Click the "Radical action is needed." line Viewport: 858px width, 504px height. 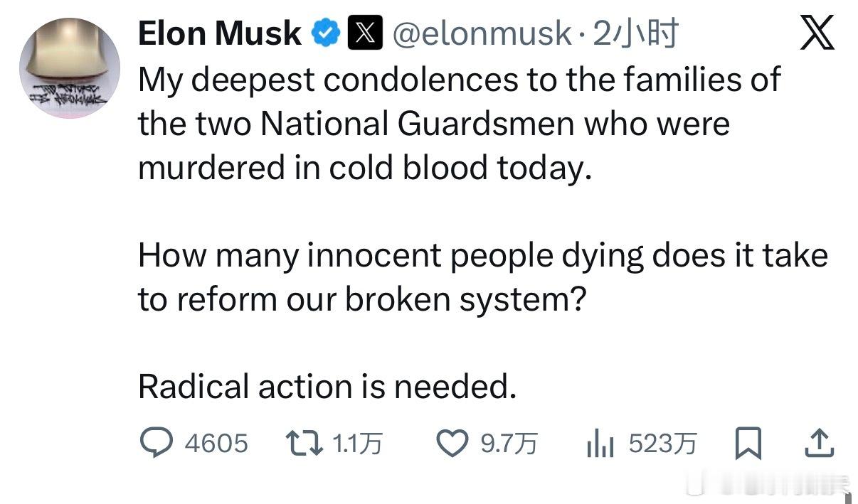pyautogui.click(x=327, y=386)
